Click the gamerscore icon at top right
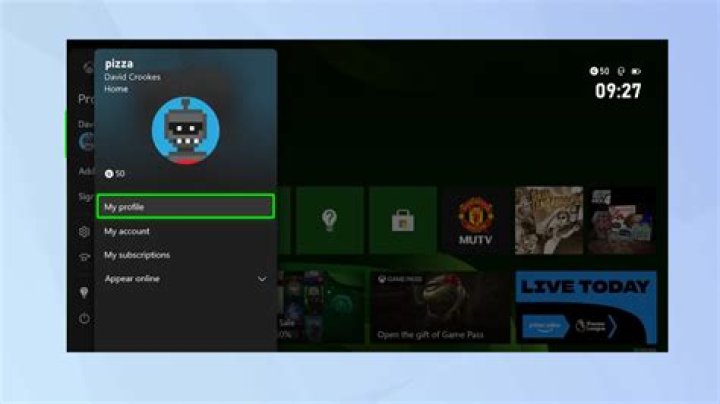This screenshot has width=720, height=404. pyautogui.click(x=594, y=71)
